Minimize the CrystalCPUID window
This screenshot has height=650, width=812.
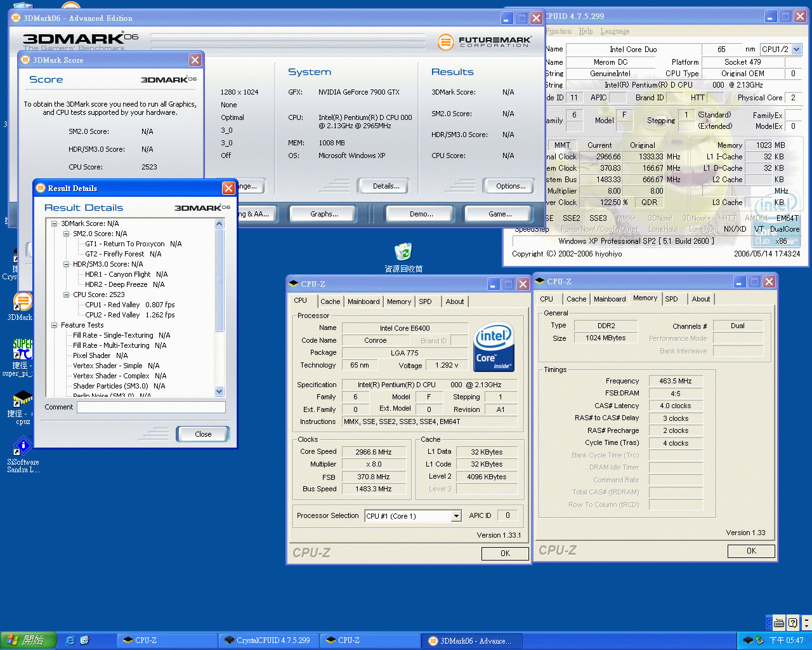770,17
